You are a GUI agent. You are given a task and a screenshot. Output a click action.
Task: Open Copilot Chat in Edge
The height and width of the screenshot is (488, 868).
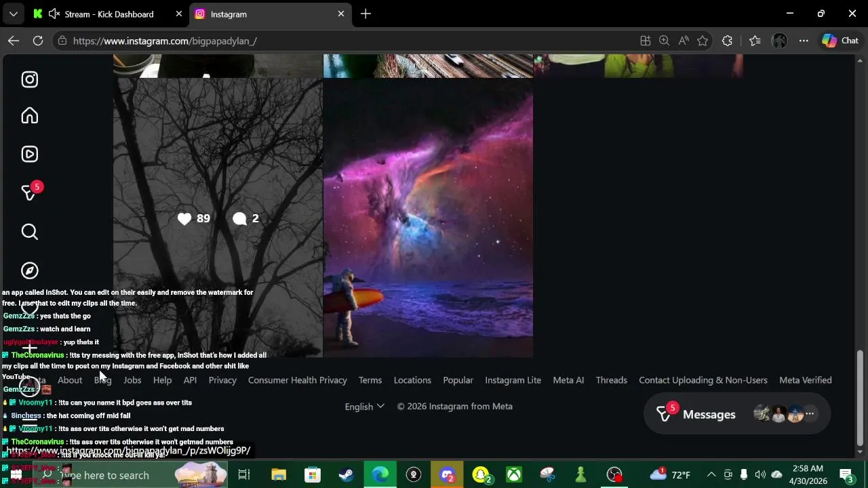coord(840,41)
